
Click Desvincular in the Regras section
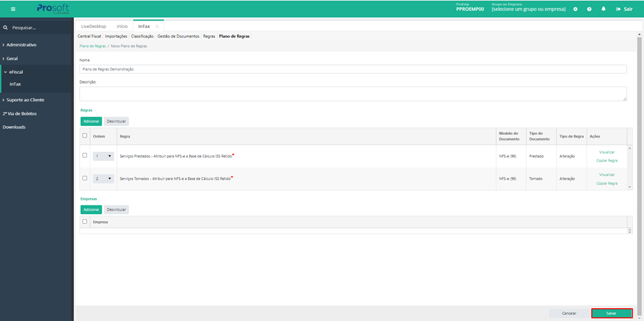116,122
